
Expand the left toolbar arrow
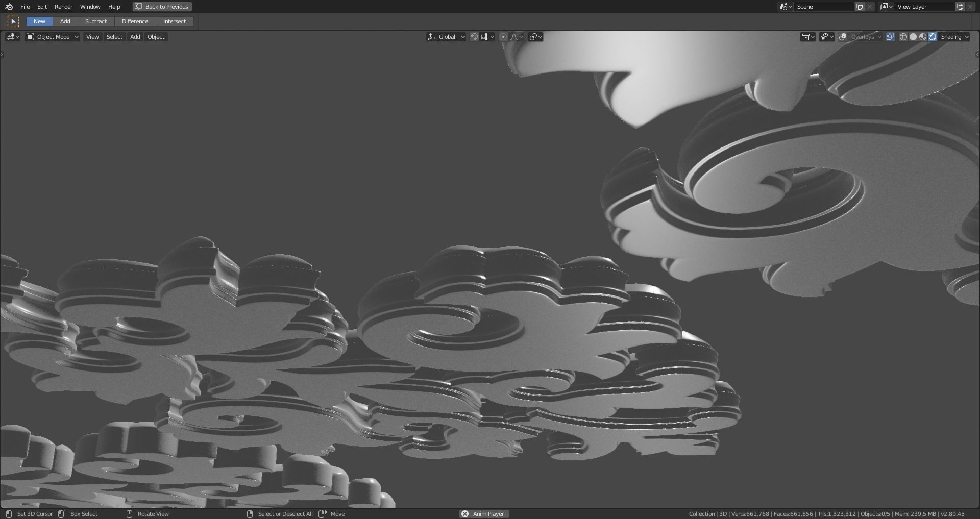2,55
